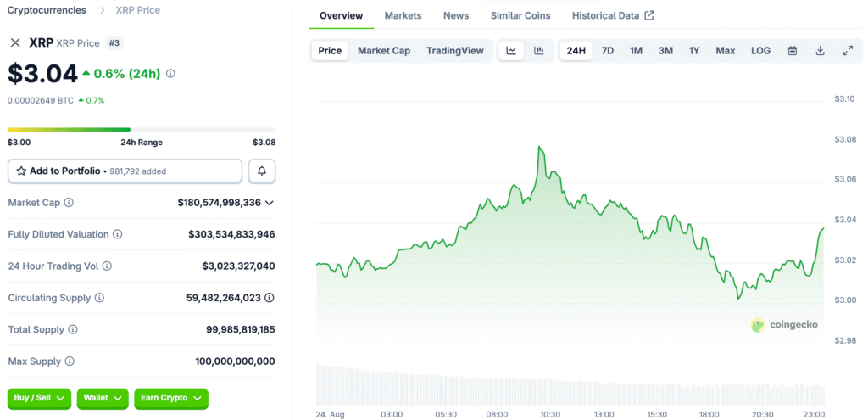Screen dimensions: 868x420
Task: Open the 24 Hour Trading Vol info icon
Action: (x=107, y=266)
